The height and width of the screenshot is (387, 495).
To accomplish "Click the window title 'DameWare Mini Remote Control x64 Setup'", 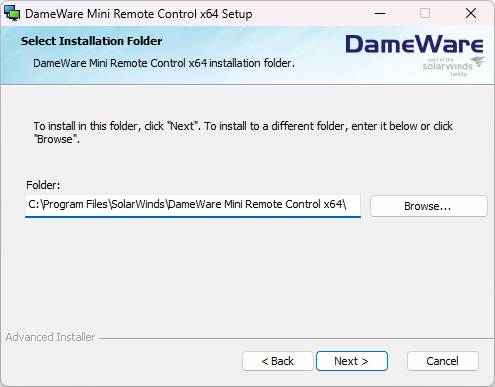I will (x=139, y=14).
